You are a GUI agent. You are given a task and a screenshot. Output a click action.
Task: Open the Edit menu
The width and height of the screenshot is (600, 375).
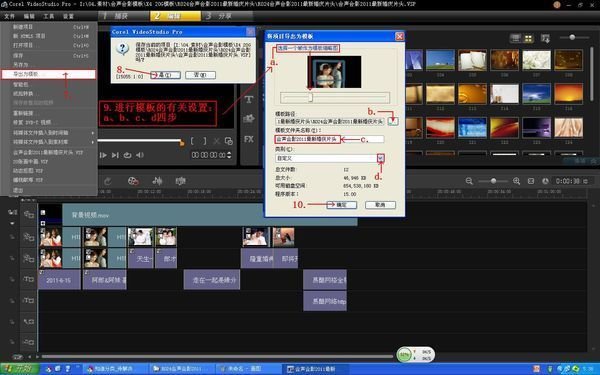(29, 16)
